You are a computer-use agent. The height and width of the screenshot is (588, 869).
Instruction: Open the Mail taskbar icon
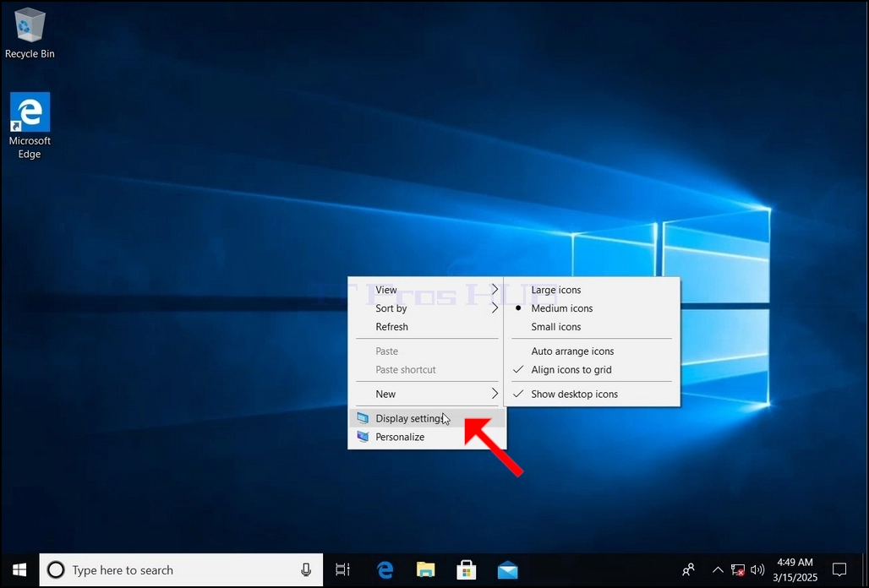tap(507, 569)
